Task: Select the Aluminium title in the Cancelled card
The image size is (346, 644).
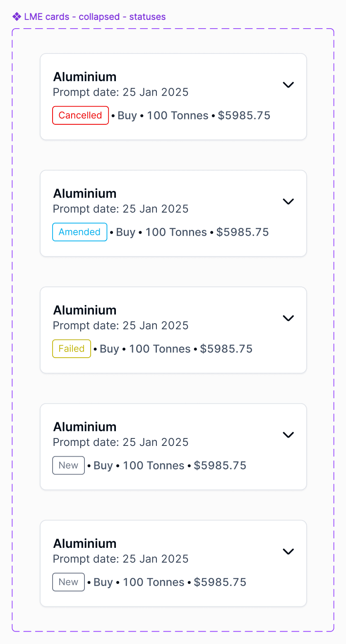Action: (85, 77)
